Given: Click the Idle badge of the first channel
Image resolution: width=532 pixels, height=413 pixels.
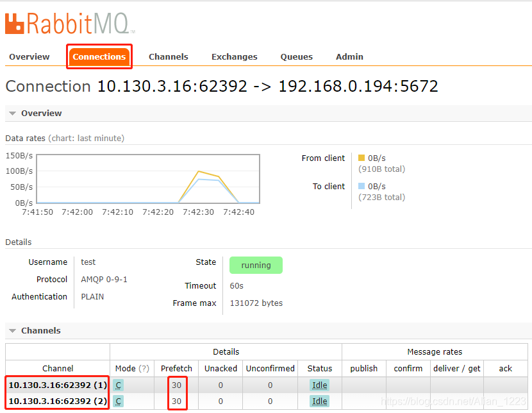Looking at the screenshot, I should pos(319,385).
